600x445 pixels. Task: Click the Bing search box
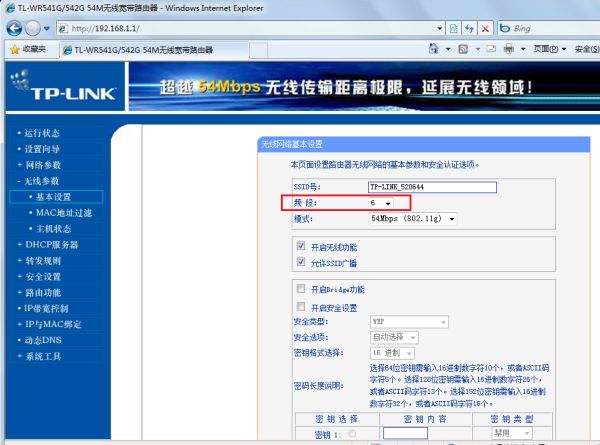point(549,28)
